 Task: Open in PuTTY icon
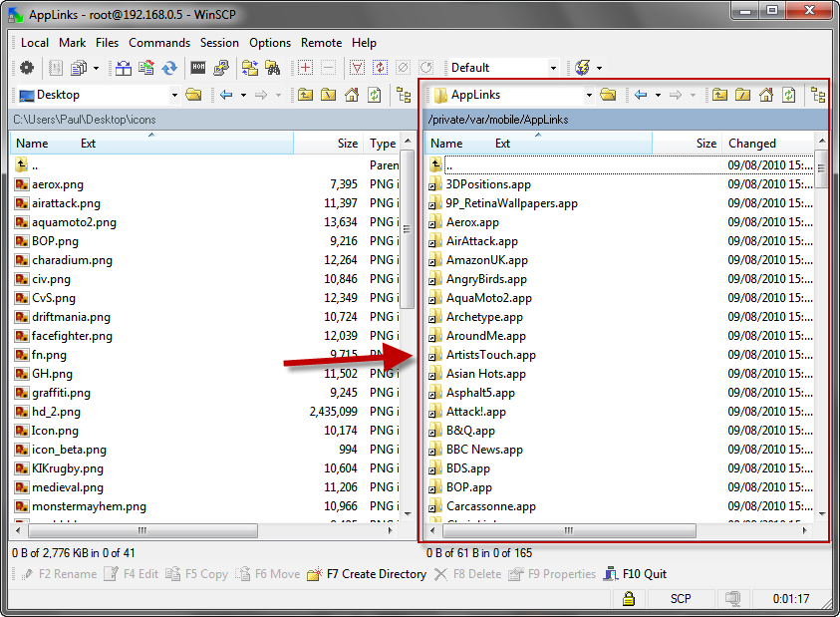(221, 68)
